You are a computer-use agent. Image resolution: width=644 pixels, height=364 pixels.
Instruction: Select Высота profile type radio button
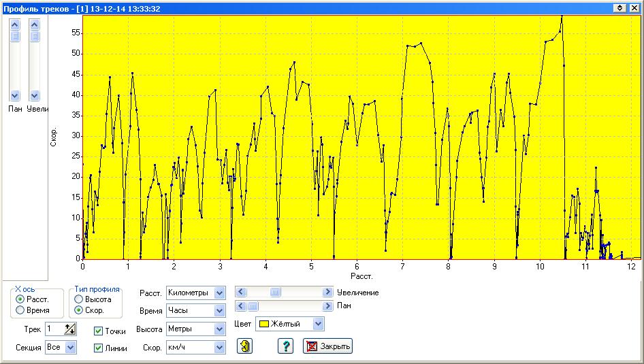point(80,299)
